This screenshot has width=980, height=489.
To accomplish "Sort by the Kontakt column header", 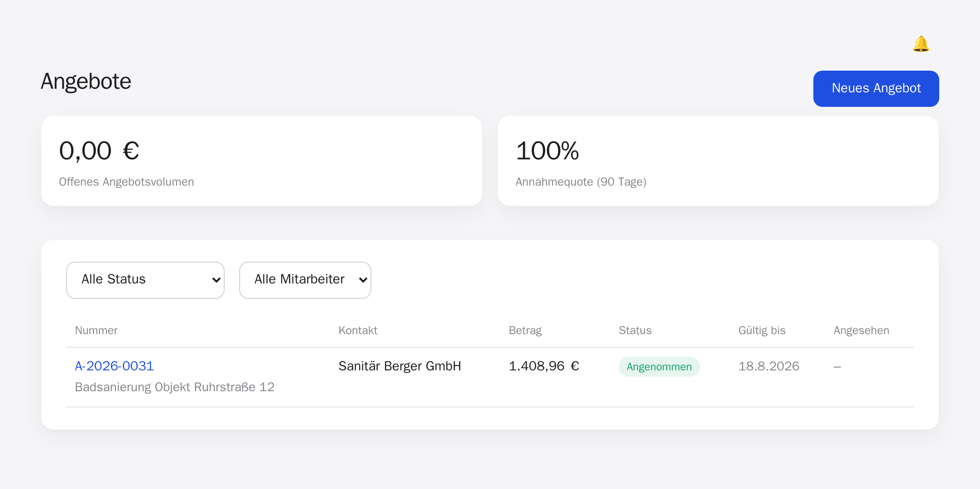I will [358, 331].
